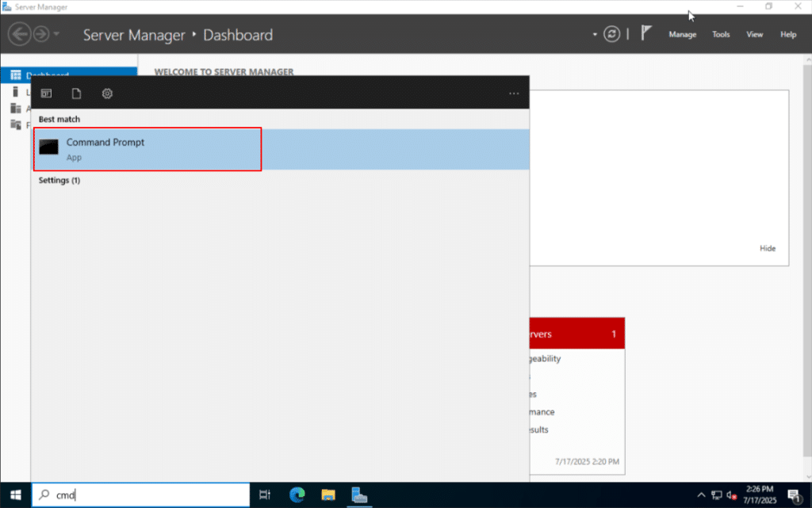
Task: Open BPA results link in servers tile
Action: (538, 430)
